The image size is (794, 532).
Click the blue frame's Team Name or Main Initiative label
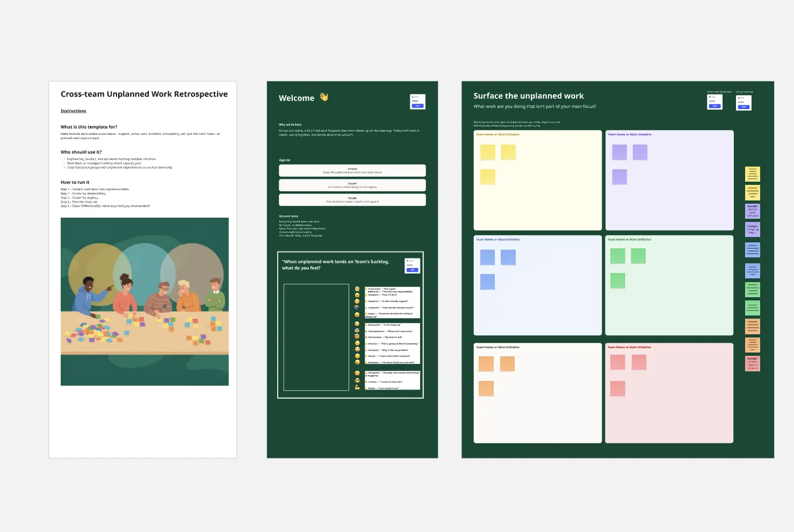click(x=498, y=240)
